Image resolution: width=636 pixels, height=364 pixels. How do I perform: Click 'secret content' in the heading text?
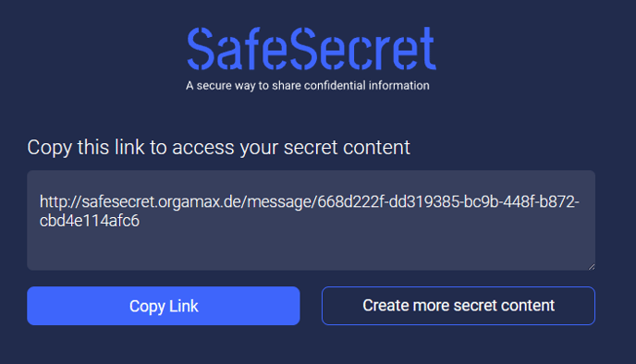pos(347,148)
